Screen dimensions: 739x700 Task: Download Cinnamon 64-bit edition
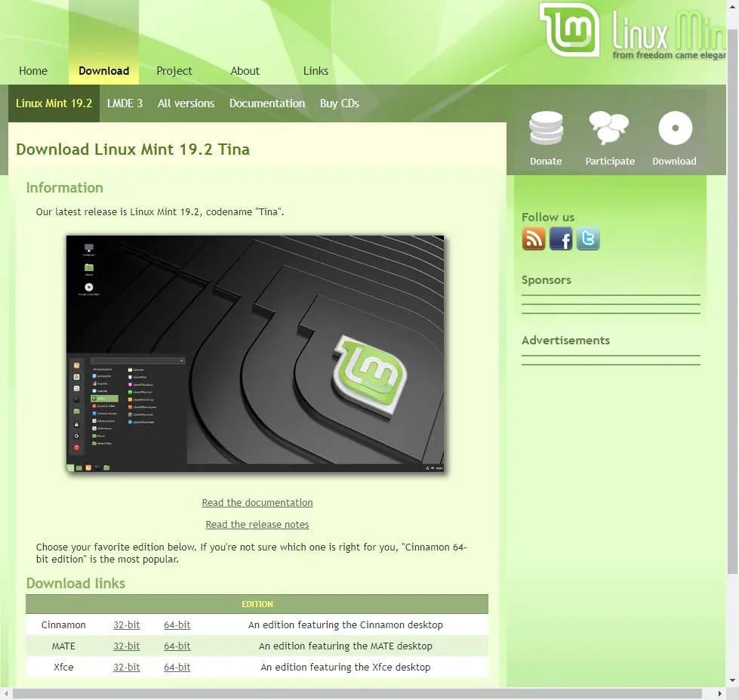click(177, 624)
